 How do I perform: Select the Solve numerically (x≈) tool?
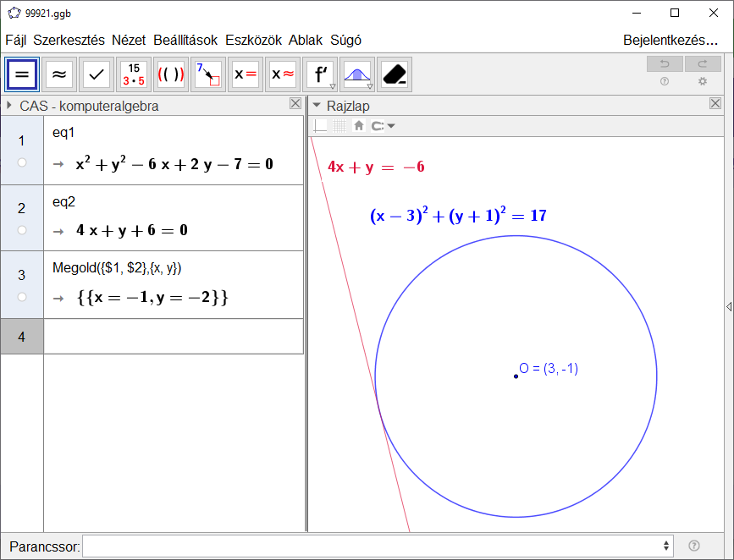[282, 74]
